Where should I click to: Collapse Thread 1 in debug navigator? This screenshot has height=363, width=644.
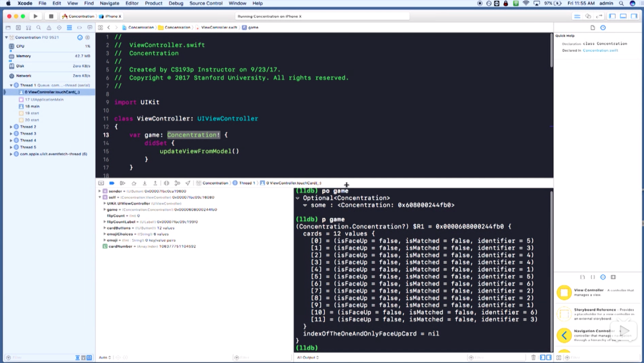click(x=11, y=85)
